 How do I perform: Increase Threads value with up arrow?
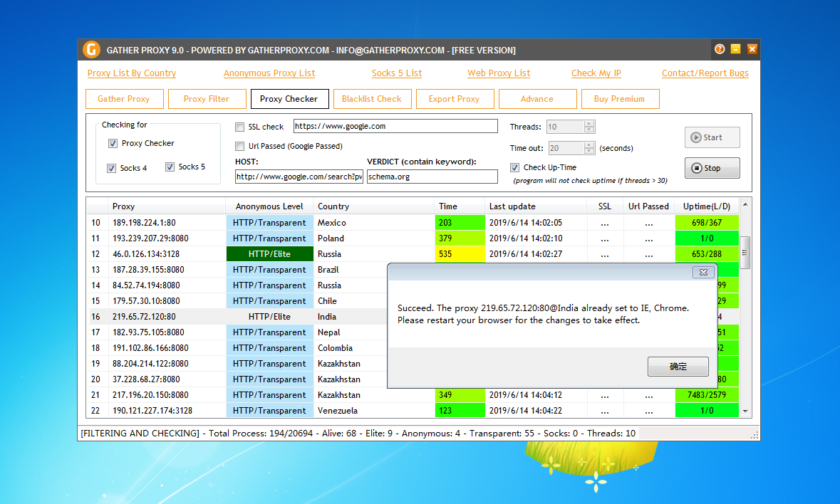point(589,124)
